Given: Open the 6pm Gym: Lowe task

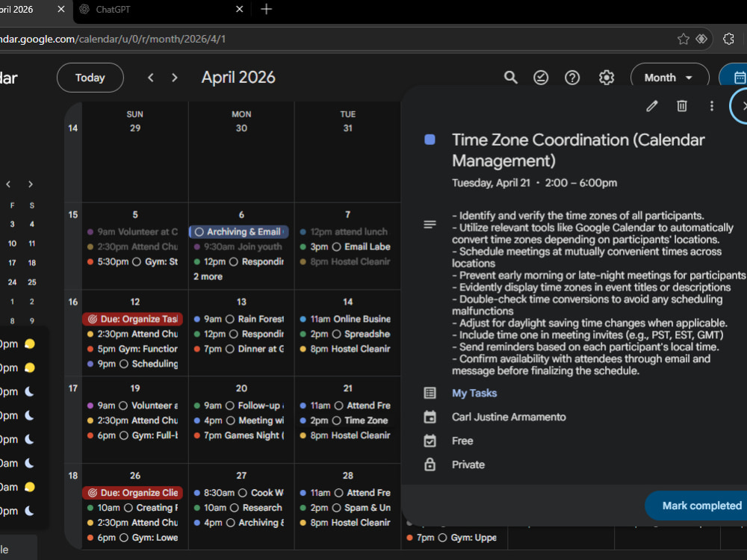Looking at the screenshot, I should click(x=132, y=538).
